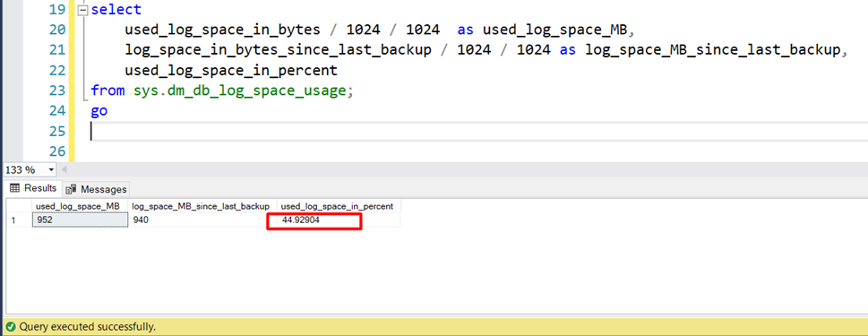This screenshot has height=336, width=868.
Task: Click the used_log_space_in_percent column header
Action: pyautogui.click(x=339, y=206)
